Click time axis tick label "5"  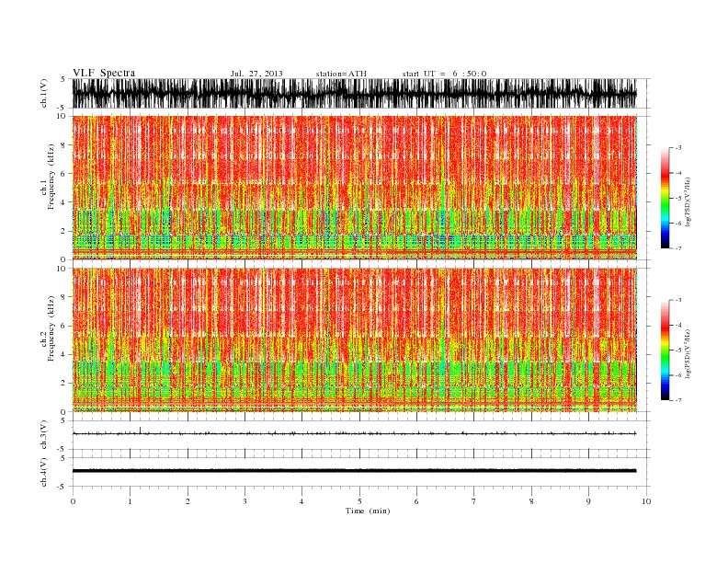coord(359,501)
